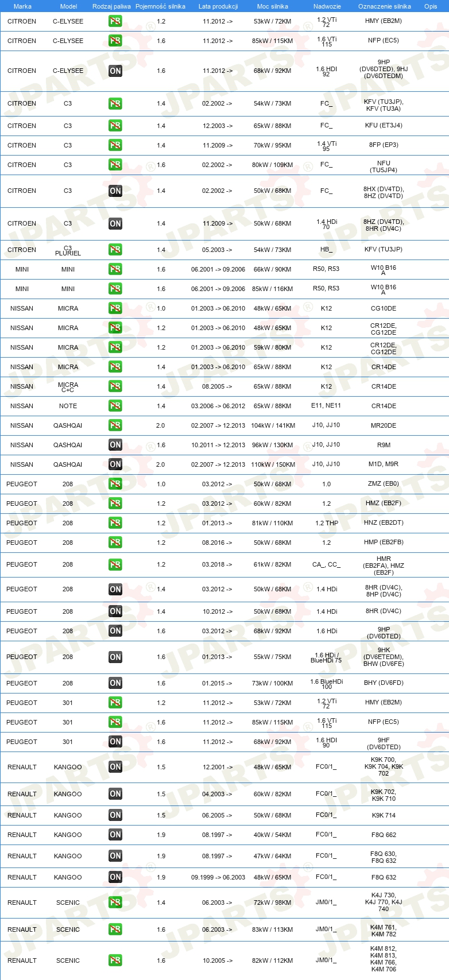Click petrol icon in Micra 1.2 48kW row
Viewport: 449px width, 980px height.
pos(115,328)
